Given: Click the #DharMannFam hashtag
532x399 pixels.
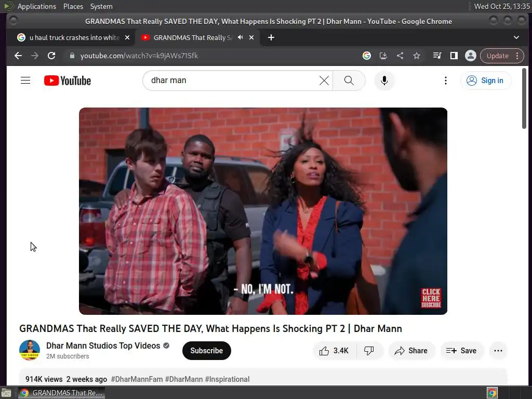Looking at the screenshot, I should (137, 379).
